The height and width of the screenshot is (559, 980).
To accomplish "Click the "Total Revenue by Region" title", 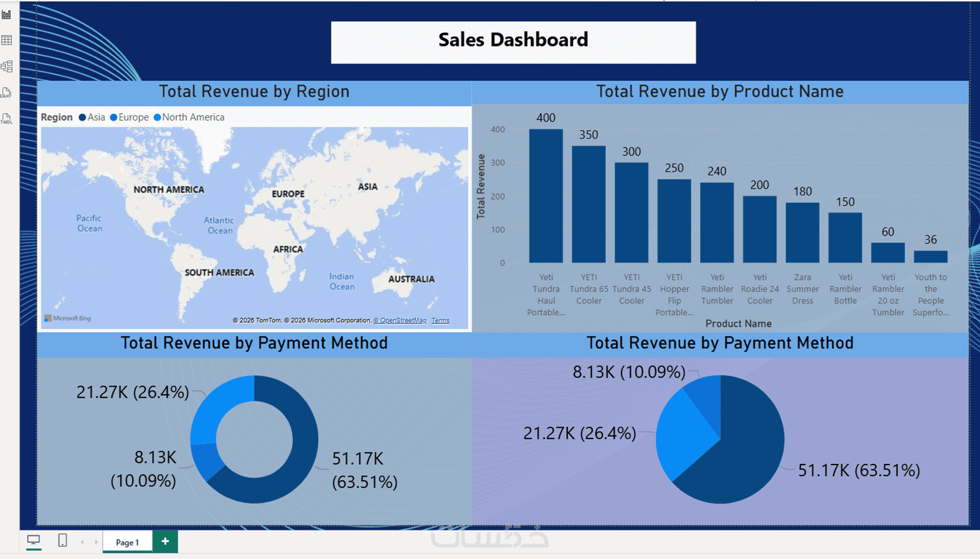I will pyautogui.click(x=254, y=92).
